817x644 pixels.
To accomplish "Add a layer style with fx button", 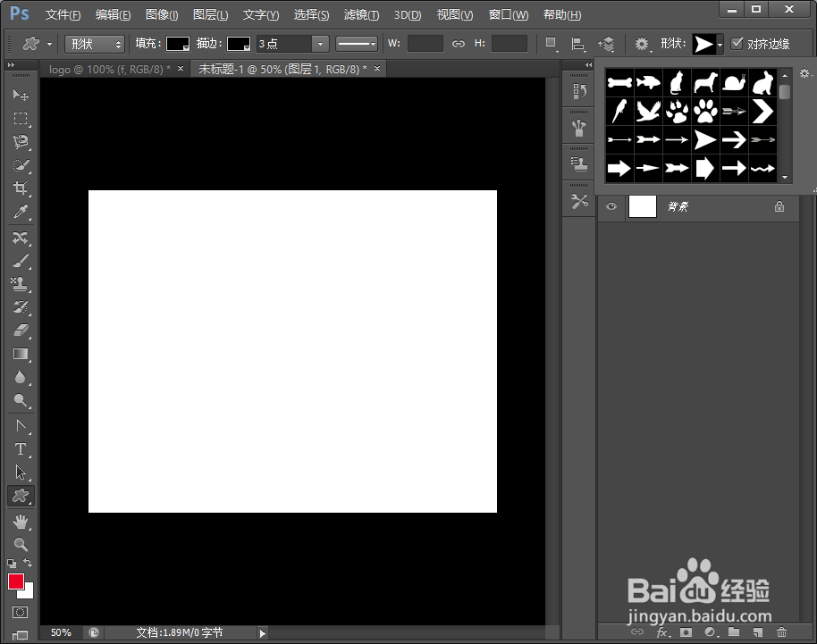I will [662, 632].
